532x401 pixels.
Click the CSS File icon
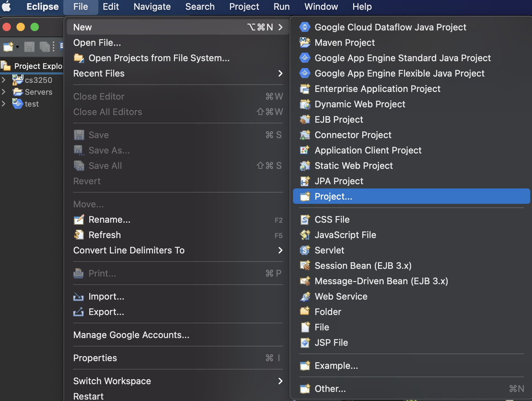[x=305, y=220]
